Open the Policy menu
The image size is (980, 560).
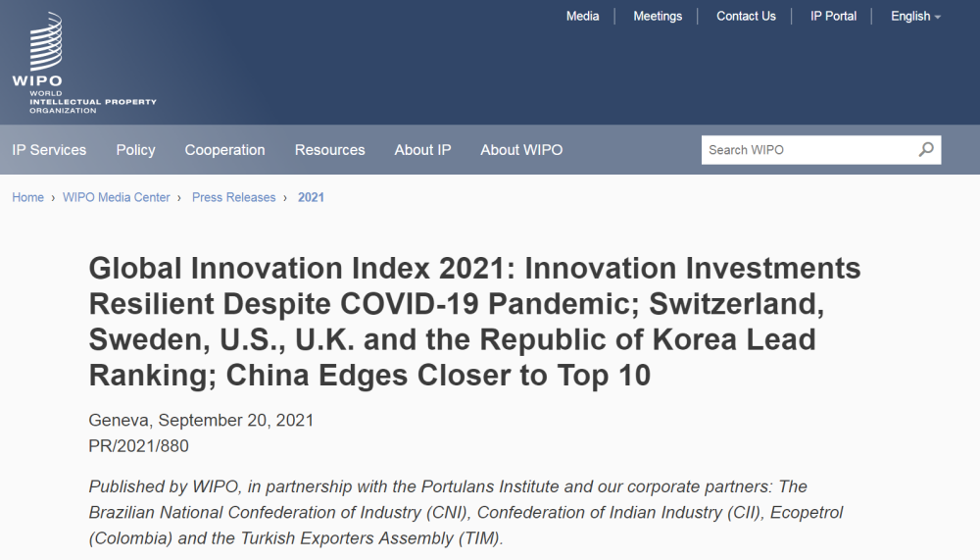[135, 150]
